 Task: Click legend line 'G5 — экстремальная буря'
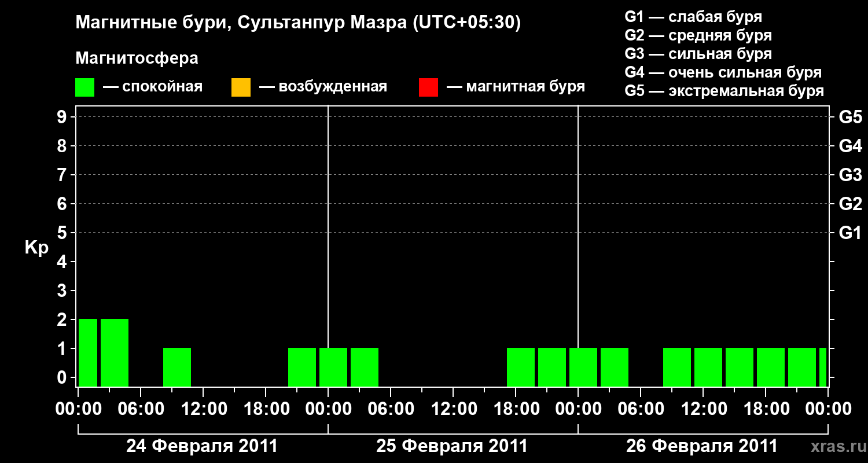click(x=724, y=91)
